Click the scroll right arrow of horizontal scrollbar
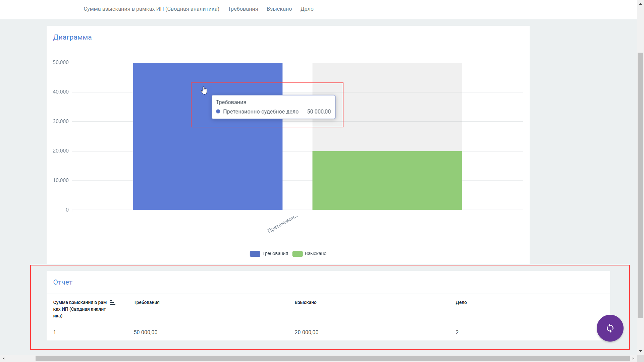 coord(633,358)
